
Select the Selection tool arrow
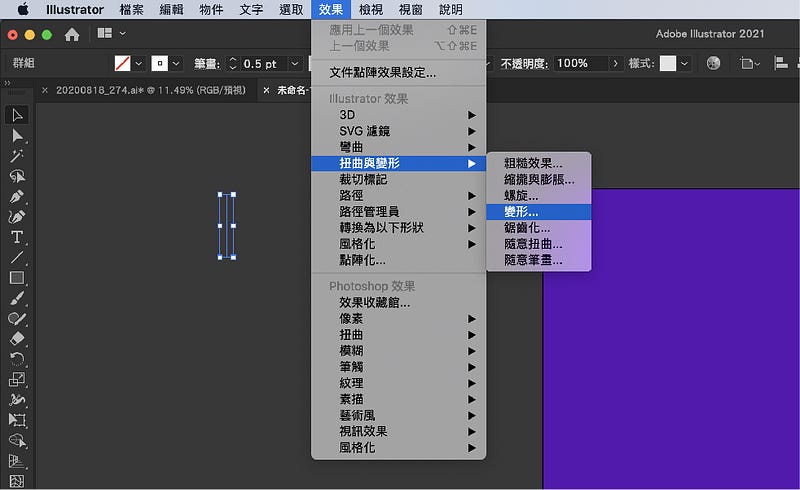click(x=17, y=115)
